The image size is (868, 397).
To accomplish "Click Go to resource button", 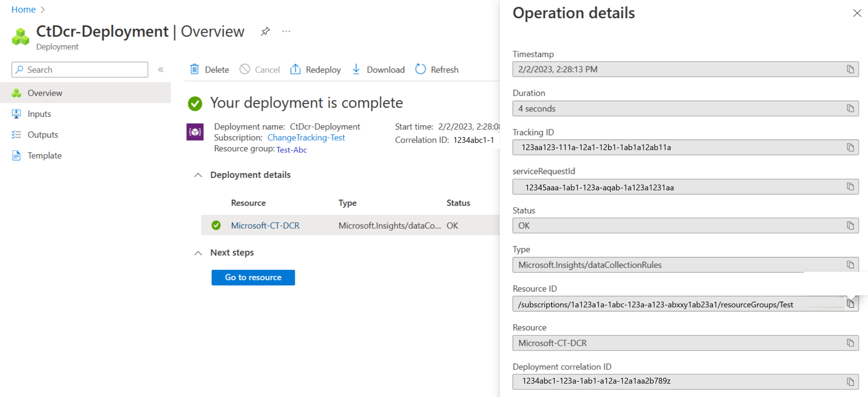I will 254,277.
